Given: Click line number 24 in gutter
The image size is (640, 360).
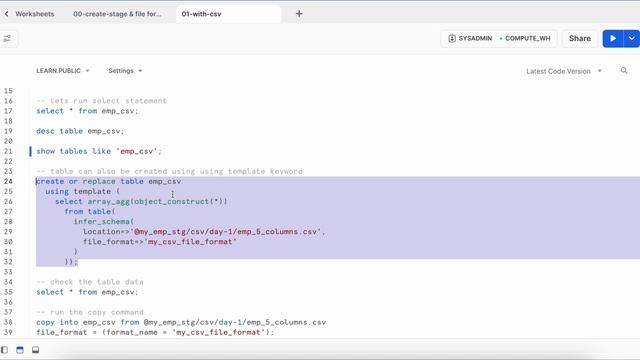Looking at the screenshot, I should [x=8, y=181].
